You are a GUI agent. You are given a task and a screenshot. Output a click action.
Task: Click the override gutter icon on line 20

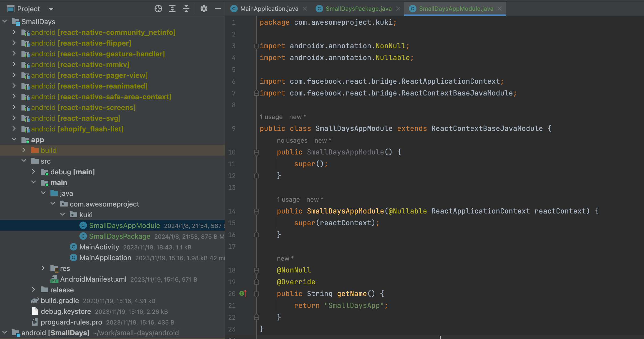point(243,293)
